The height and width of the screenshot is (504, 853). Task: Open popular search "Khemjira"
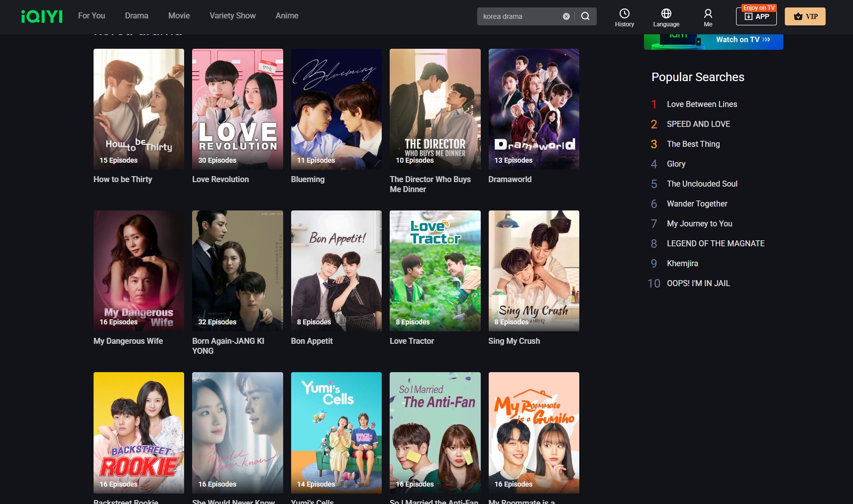point(682,263)
